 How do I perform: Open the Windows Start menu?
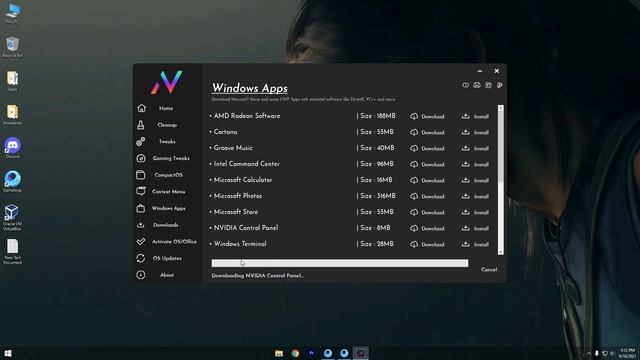point(8,353)
